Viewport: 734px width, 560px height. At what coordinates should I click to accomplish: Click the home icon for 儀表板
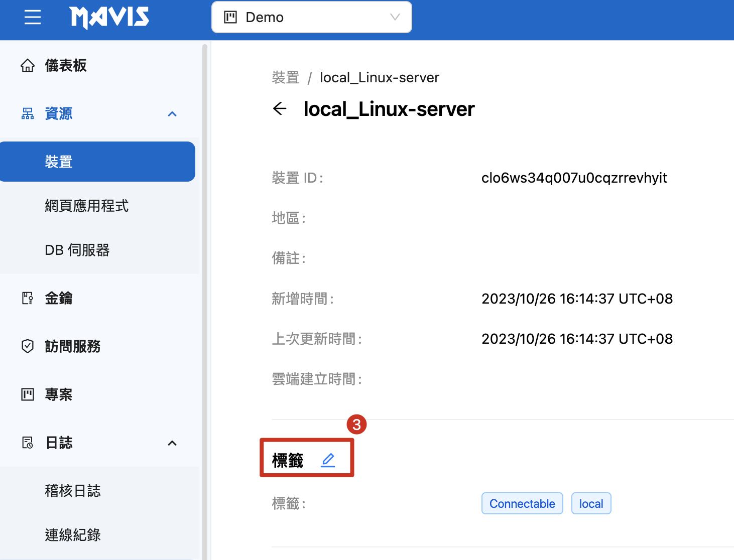[28, 66]
